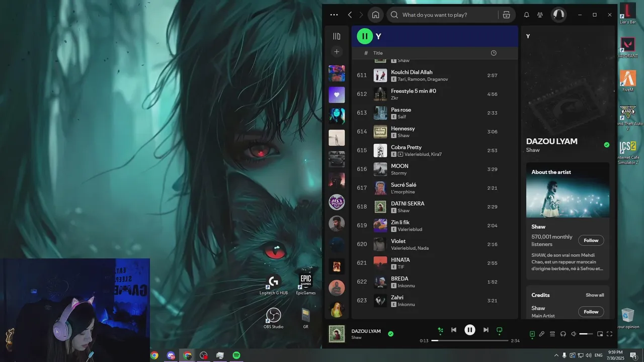644x362 pixels.
Task: Go back with the Spotify back arrow
Action: click(350, 15)
